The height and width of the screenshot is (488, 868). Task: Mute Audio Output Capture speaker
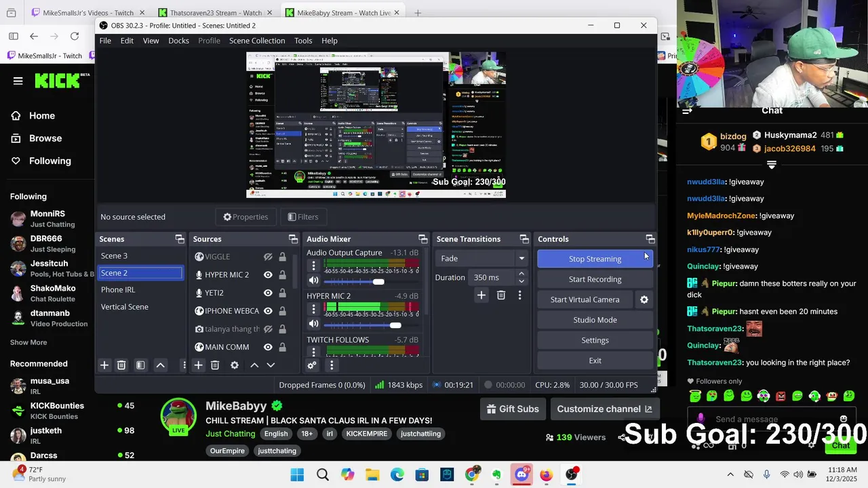[x=313, y=281]
